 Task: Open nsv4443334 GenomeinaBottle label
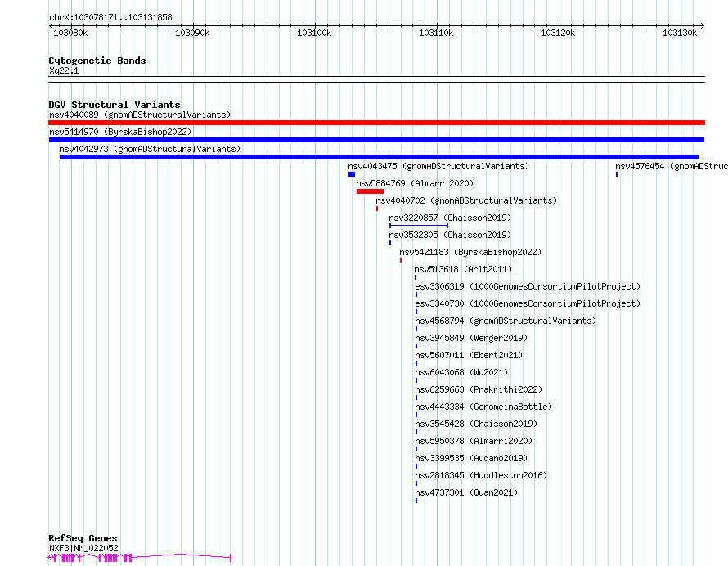point(483,407)
